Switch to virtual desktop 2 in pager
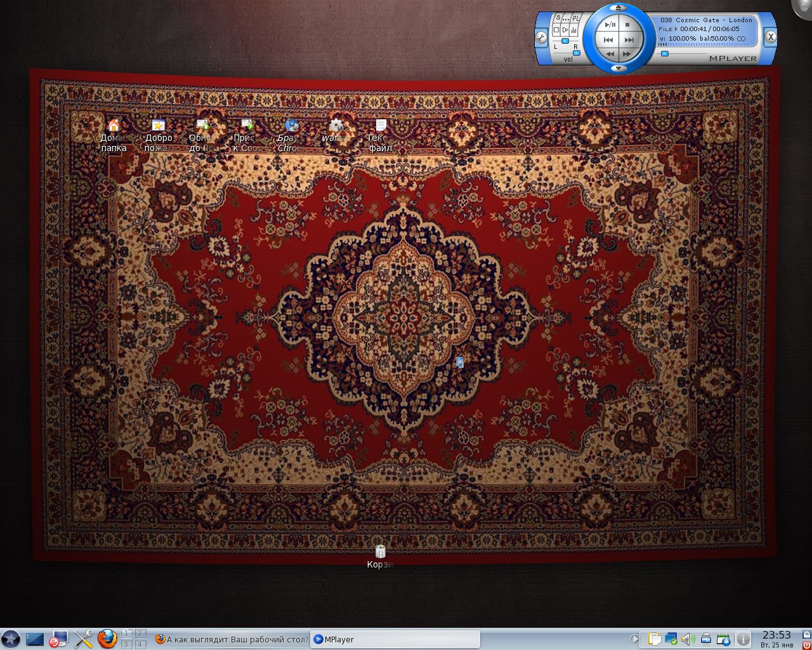The height and width of the screenshot is (650, 812). coord(140,633)
